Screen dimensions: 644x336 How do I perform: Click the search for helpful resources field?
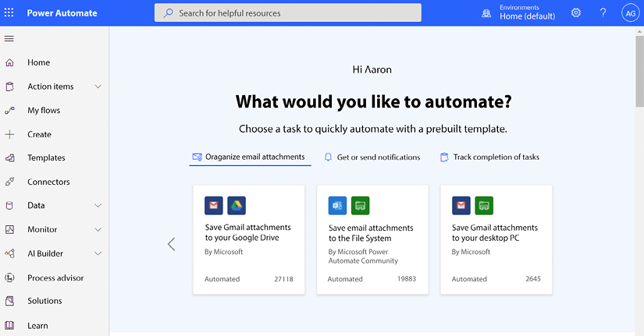(x=288, y=12)
